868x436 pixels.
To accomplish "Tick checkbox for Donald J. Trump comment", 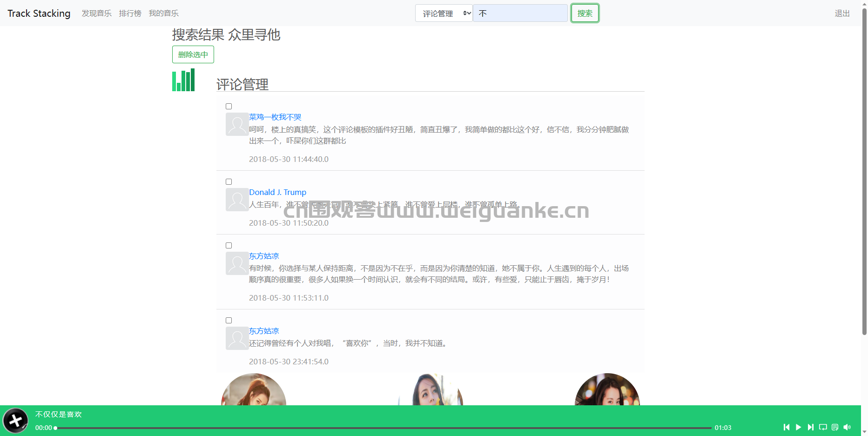I will (229, 182).
